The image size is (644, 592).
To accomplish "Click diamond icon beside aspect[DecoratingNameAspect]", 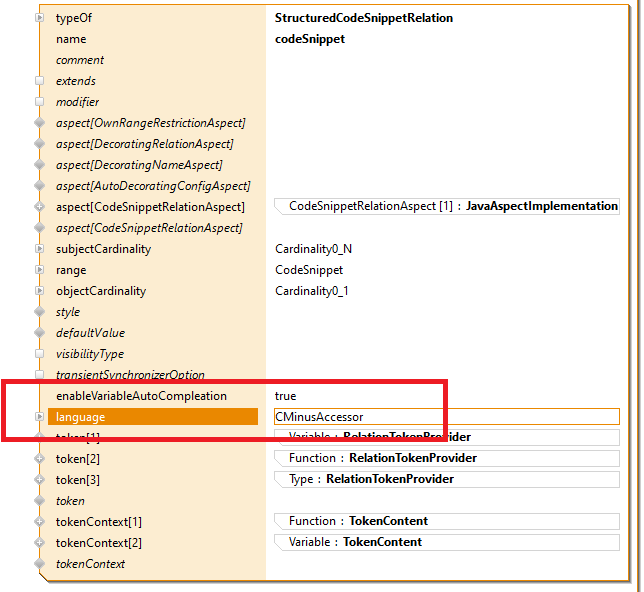I will 39,165.
